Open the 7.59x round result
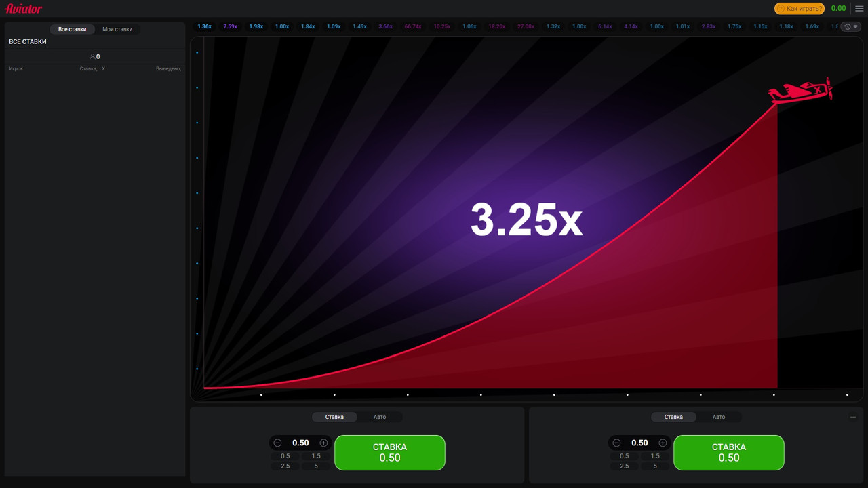 [x=231, y=26]
